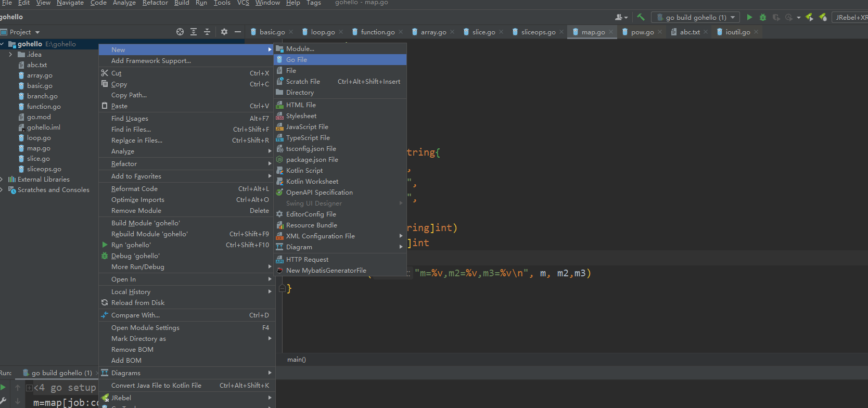Image resolution: width=868 pixels, height=408 pixels.
Task: Collapse the gohello root project node
Action: coord(2,44)
